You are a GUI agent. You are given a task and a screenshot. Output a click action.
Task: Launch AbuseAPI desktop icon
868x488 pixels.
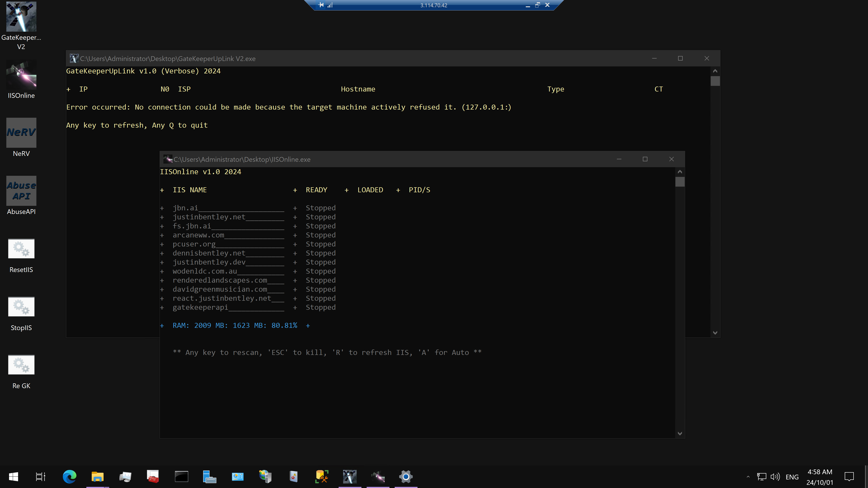click(21, 196)
